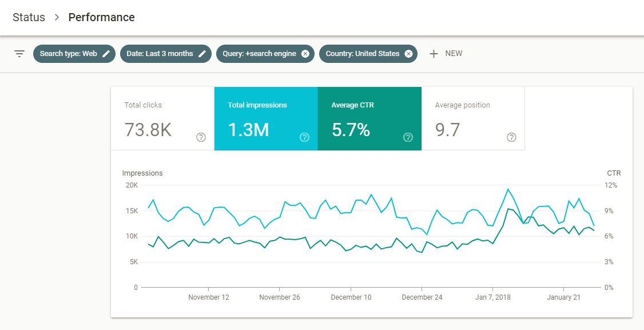
Task: Click the impressions peak near Jan 7, 2018
Action: [507, 189]
